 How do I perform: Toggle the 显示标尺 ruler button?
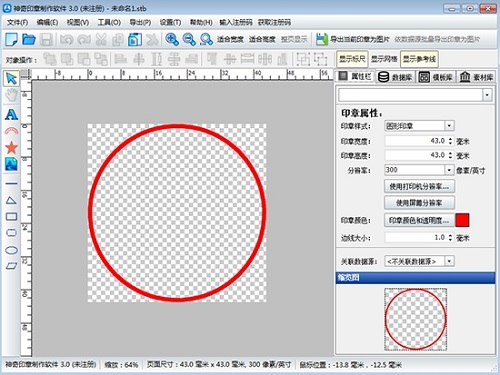(352, 59)
